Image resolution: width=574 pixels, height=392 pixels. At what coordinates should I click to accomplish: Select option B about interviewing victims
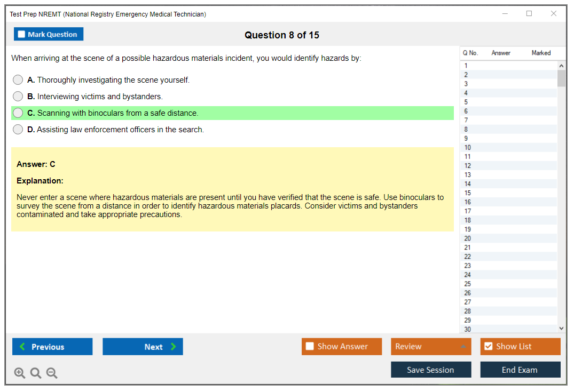18,97
